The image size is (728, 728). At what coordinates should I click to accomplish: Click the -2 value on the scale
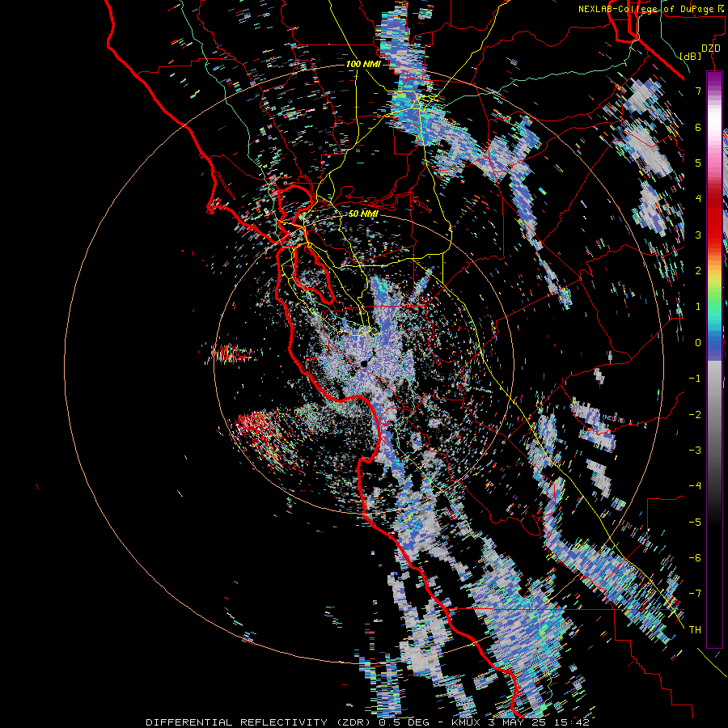(x=695, y=415)
